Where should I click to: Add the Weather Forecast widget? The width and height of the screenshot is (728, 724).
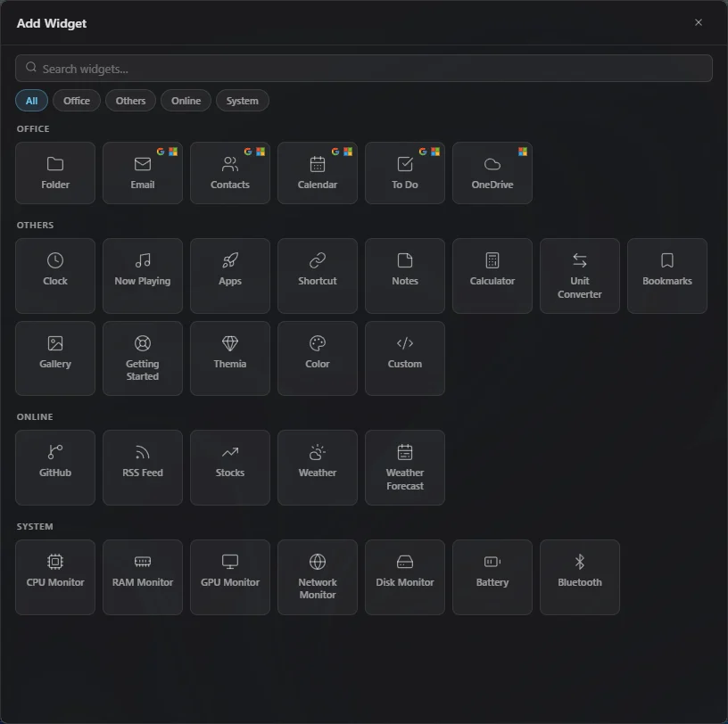point(405,467)
